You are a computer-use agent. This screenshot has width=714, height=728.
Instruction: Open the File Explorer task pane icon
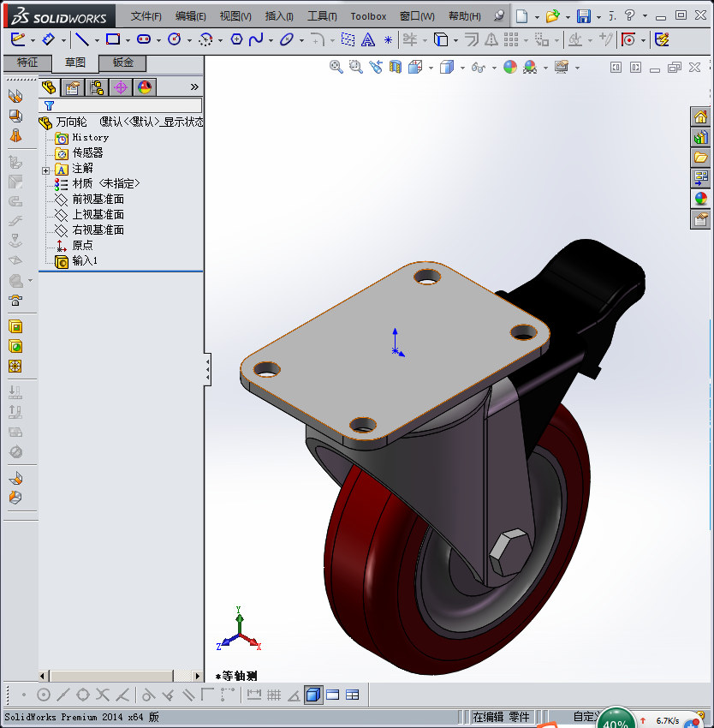click(700, 158)
